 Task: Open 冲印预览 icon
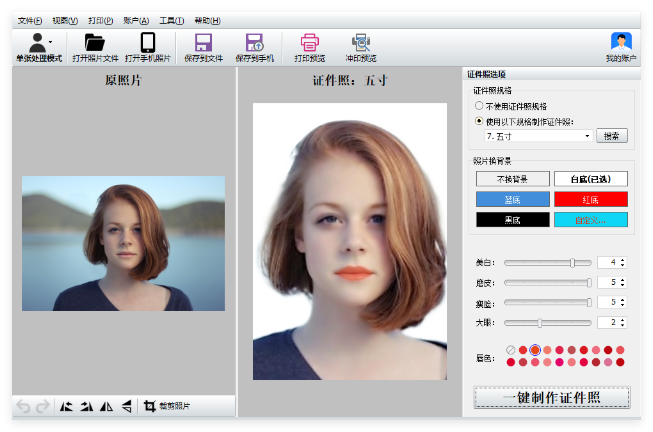[x=361, y=42]
